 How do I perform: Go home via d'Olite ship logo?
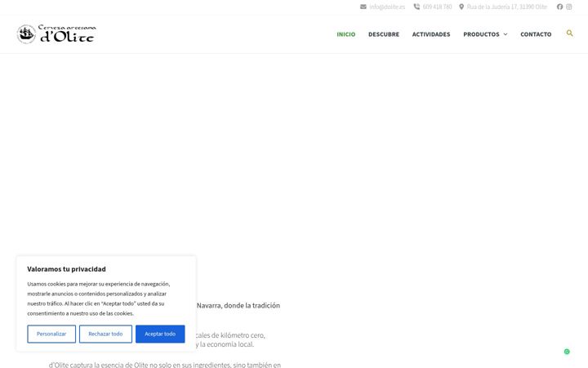coord(56,34)
